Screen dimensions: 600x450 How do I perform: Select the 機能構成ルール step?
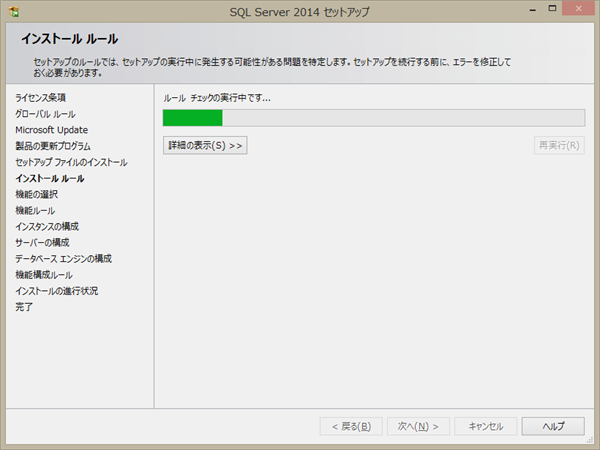click(x=44, y=275)
